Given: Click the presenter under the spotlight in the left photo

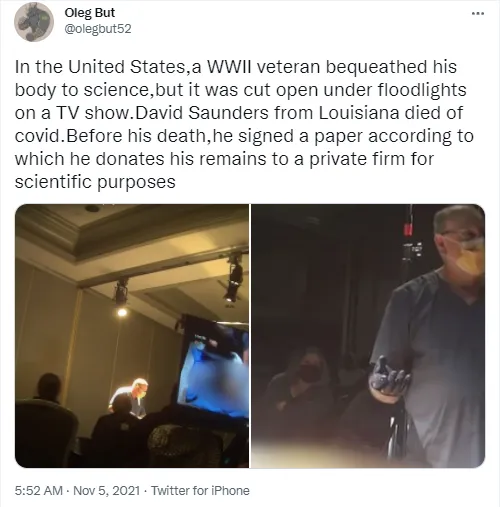Looking at the screenshot, I should coord(130,397).
